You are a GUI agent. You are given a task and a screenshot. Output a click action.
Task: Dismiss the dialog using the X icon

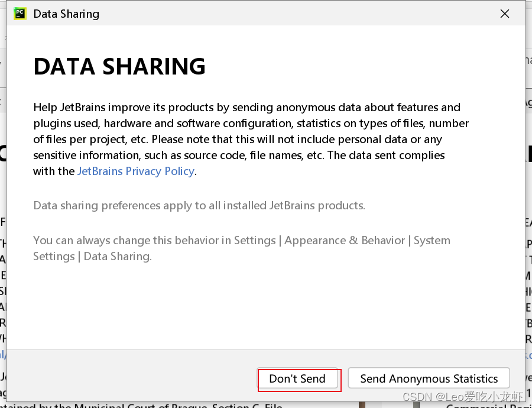tap(505, 14)
